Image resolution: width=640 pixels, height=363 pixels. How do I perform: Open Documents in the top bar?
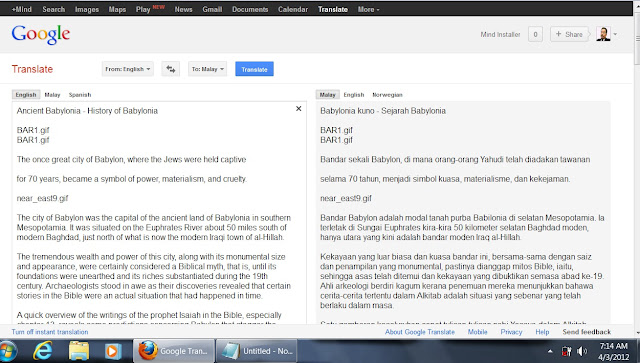tap(250, 9)
